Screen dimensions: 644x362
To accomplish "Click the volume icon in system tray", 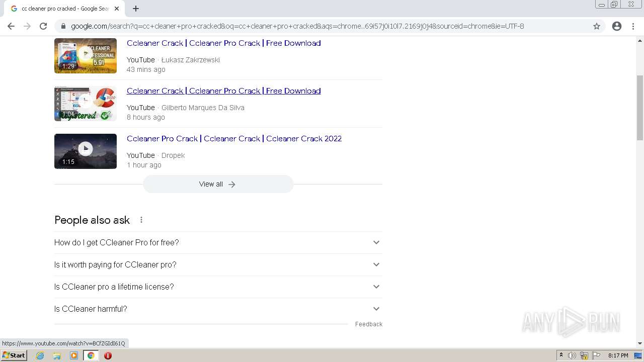I will click(x=572, y=355).
